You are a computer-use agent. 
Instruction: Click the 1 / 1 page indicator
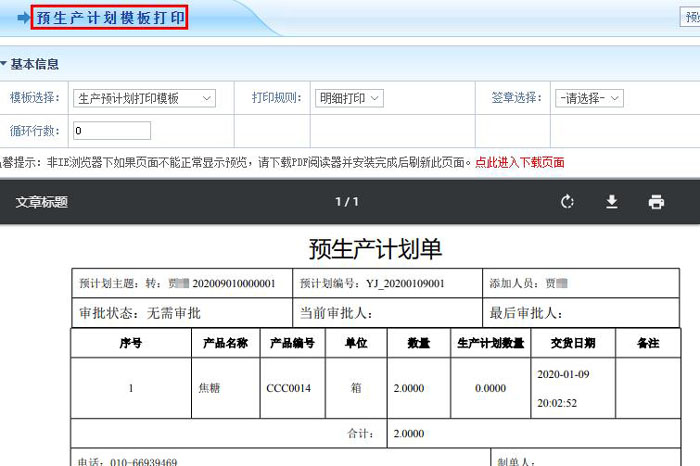pos(347,202)
